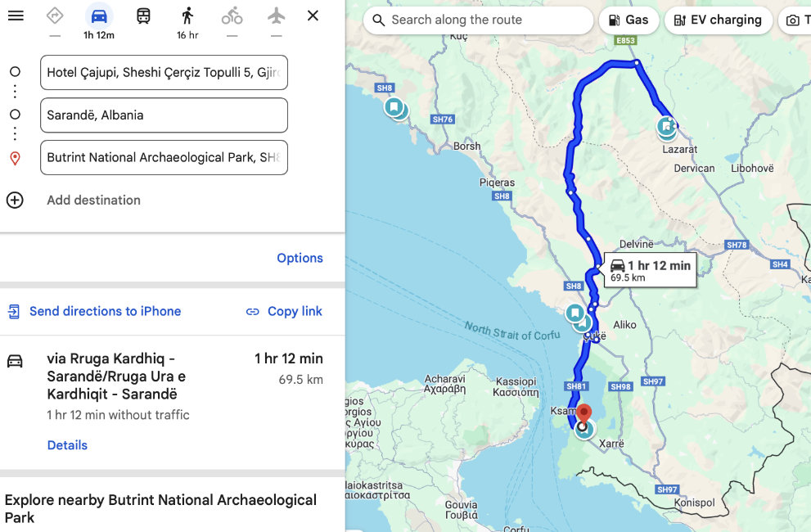The height and width of the screenshot is (532, 811).
Task: Send directions to iPhone
Action: click(x=95, y=311)
